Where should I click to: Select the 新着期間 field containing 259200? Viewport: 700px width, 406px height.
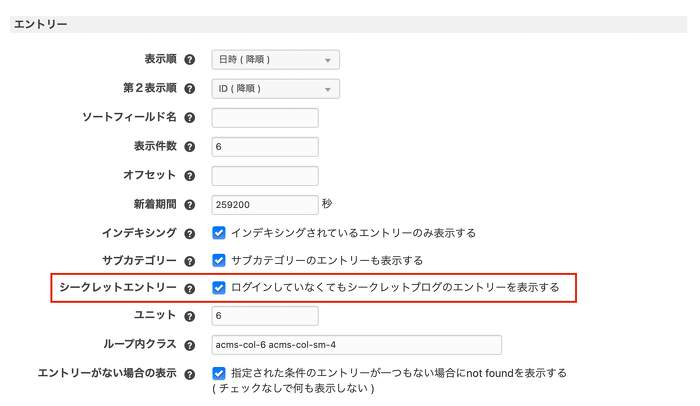[x=265, y=204]
